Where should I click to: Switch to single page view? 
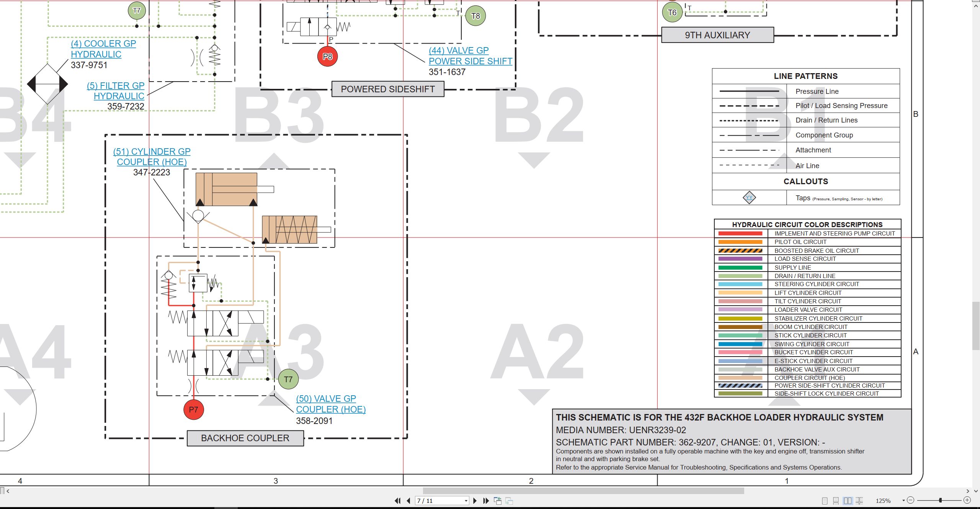click(825, 501)
